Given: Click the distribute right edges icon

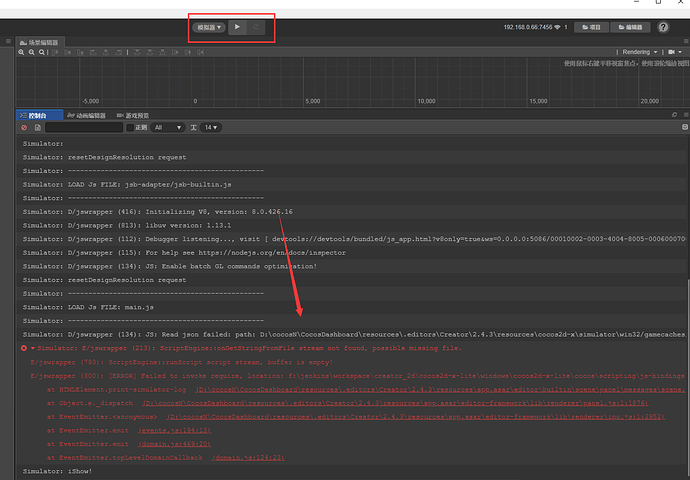Looking at the screenshot, I should point(201,52).
